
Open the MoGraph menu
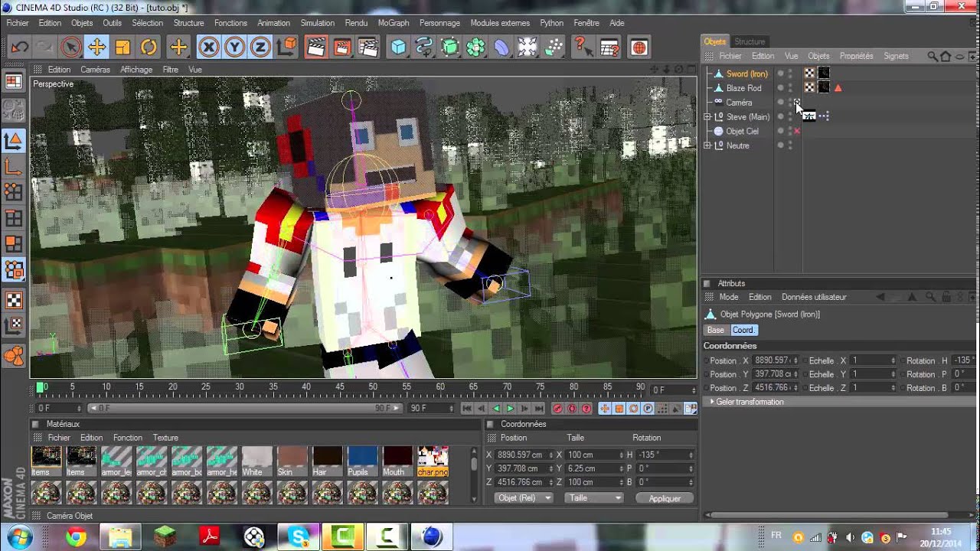coord(394,23)
